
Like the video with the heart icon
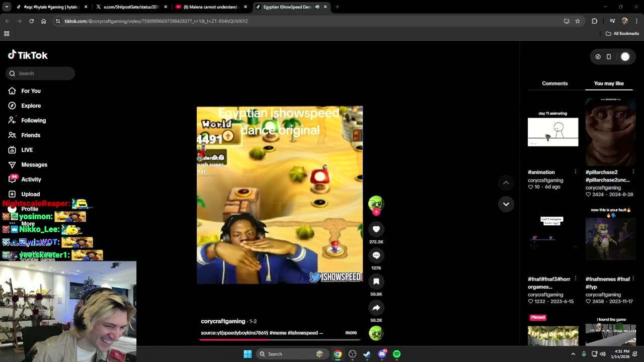pos(376,229)
